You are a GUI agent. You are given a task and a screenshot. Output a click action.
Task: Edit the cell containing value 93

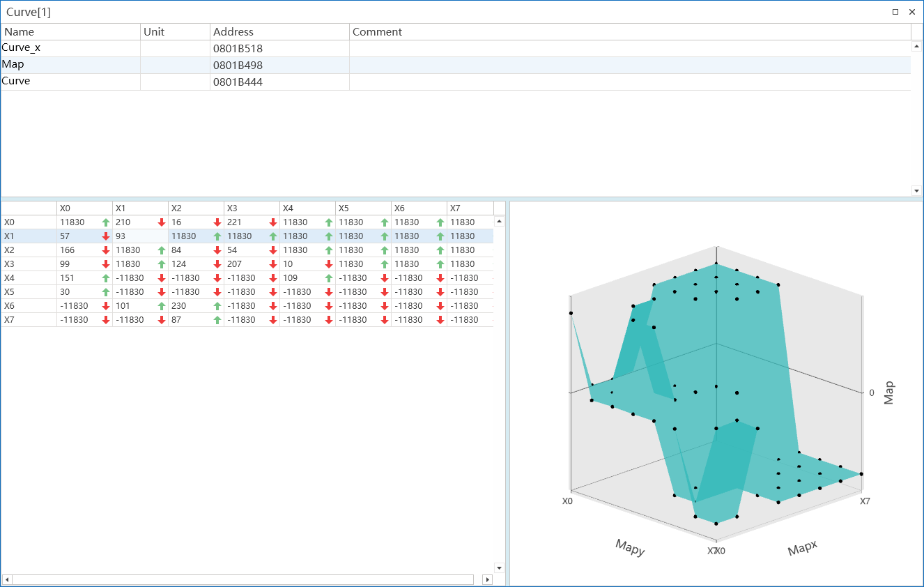click(x=140, y=236)
